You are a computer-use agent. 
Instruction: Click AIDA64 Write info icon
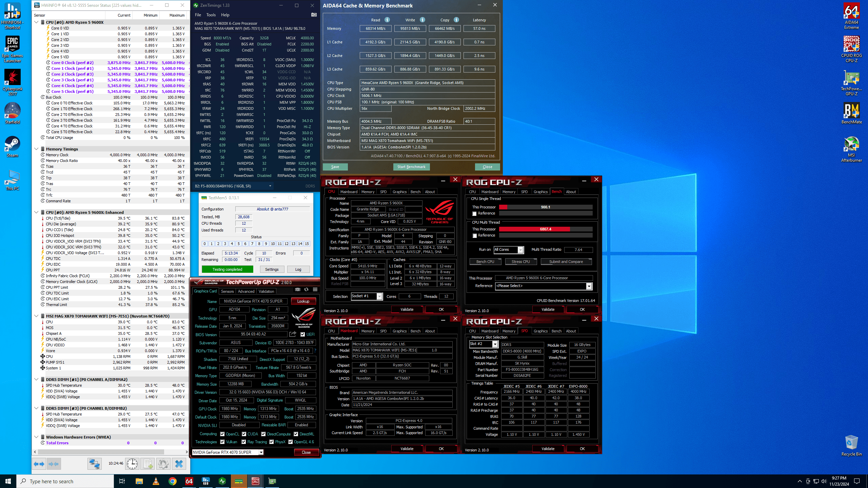click(x=422, y=20)
